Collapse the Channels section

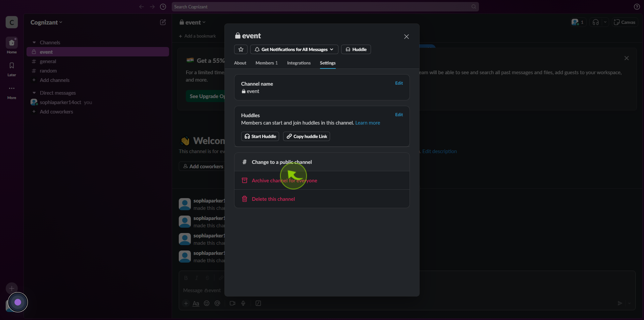pyautogui.click(x=34, y=43)
